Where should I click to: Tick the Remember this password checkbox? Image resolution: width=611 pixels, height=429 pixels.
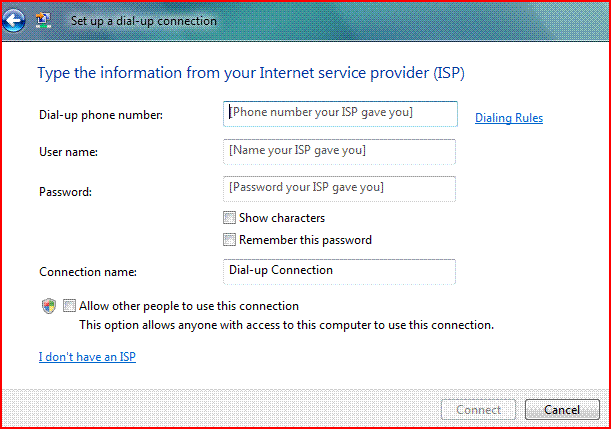[229, 240]
